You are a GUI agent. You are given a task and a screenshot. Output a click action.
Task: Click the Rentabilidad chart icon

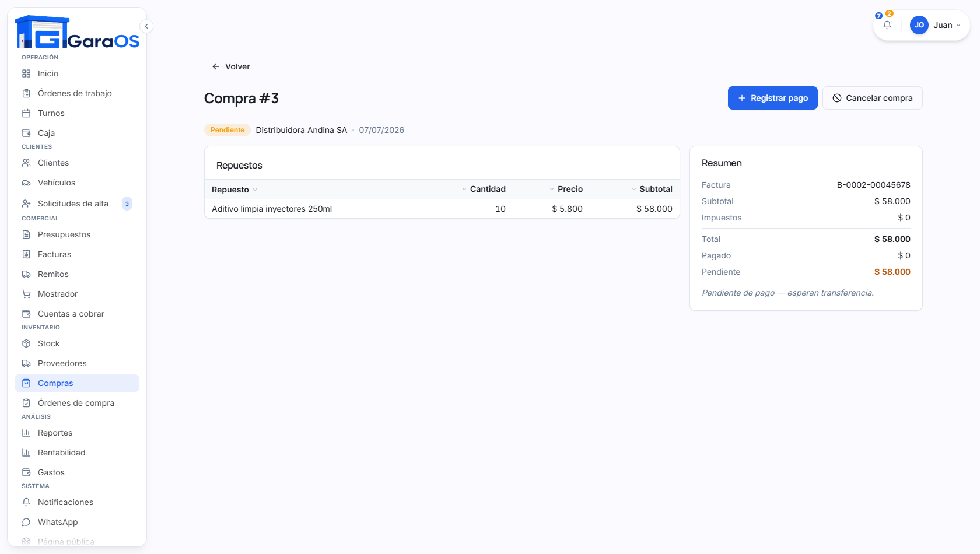tap(26, 453)
